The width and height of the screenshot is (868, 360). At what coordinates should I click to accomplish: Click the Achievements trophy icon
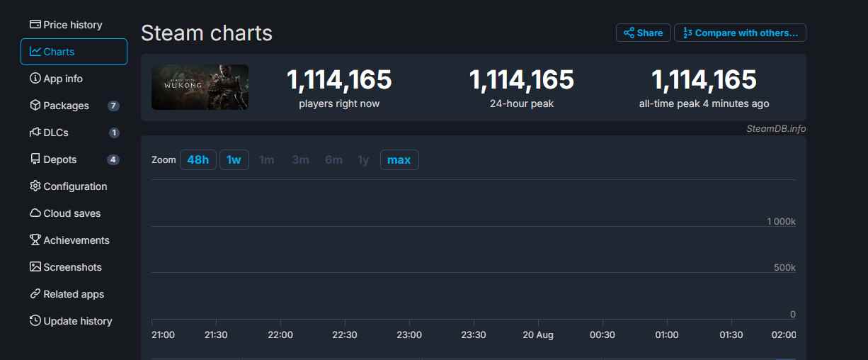pyautogui.click(x=35, y=240)
